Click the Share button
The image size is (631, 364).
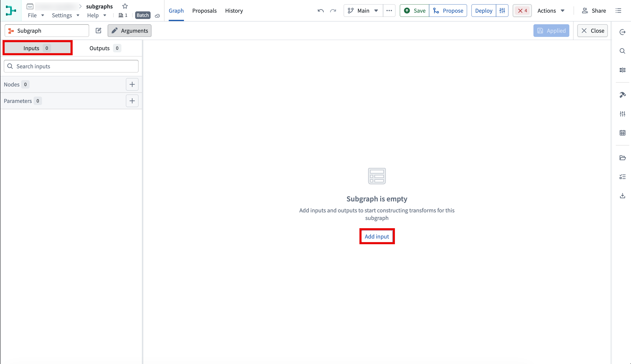point(594,11)
